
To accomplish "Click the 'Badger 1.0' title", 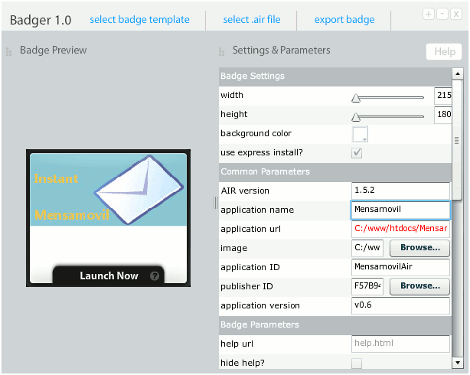I will click(41, 20).
